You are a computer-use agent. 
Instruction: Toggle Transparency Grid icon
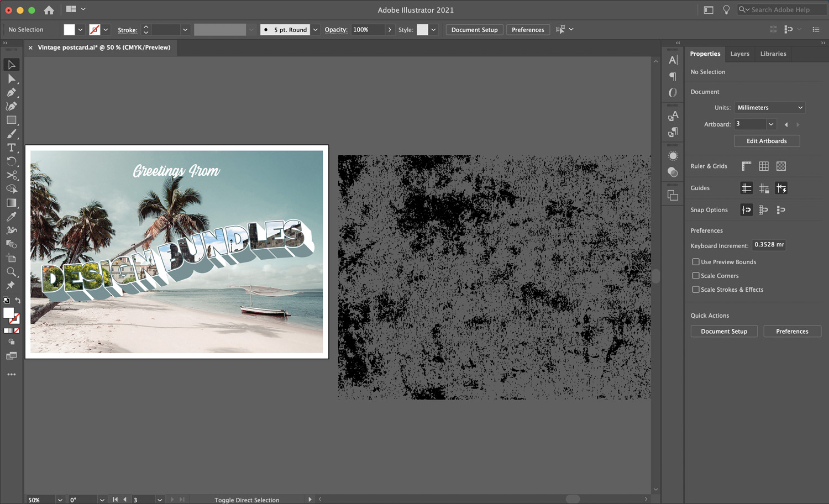point(781,166)
